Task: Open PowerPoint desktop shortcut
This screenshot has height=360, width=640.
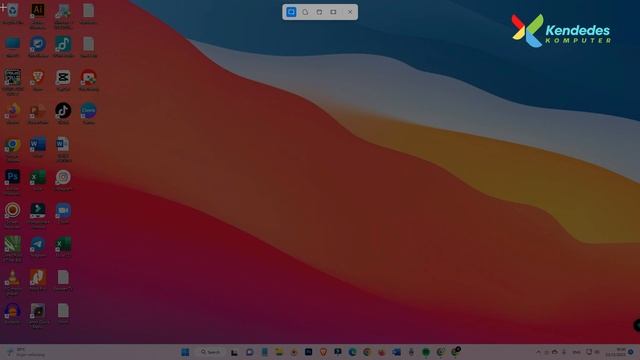Action: [x=38, y=113]
